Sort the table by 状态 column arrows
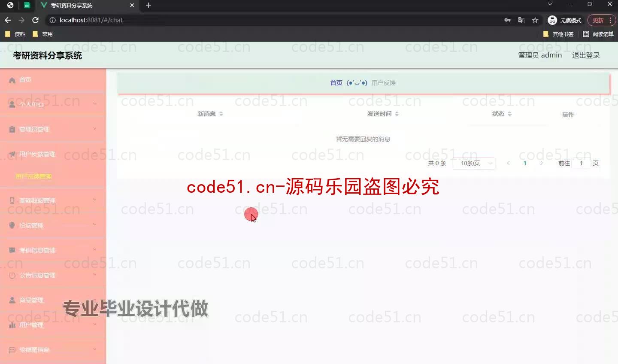This screenshot has height=364, width=618. coord(509,114)
